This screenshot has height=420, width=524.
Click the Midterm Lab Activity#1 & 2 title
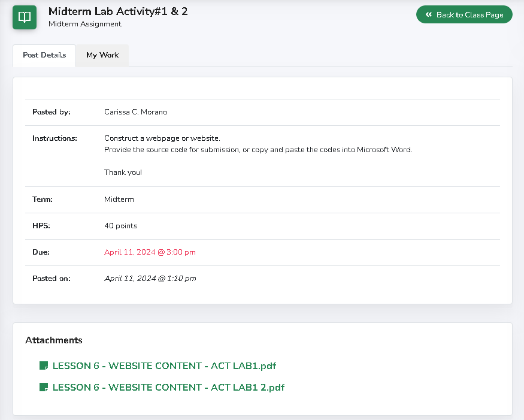(118, 11)
